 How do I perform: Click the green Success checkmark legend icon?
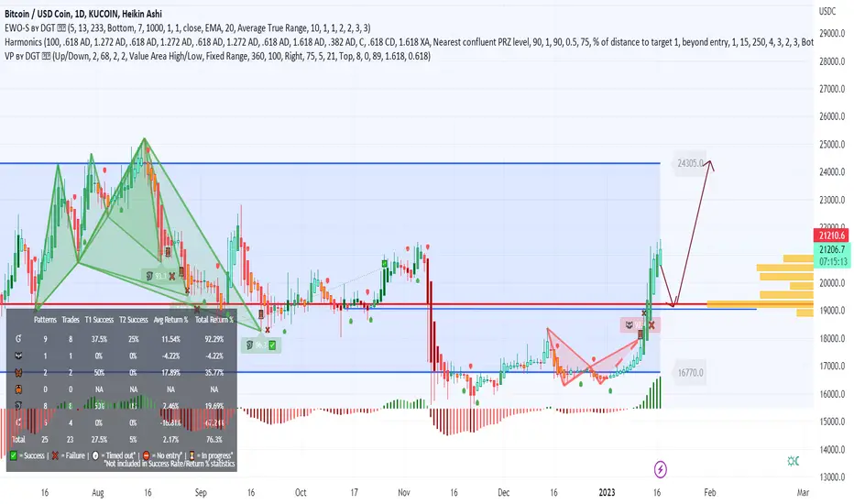pyautogui.click(x=14, y=455)
